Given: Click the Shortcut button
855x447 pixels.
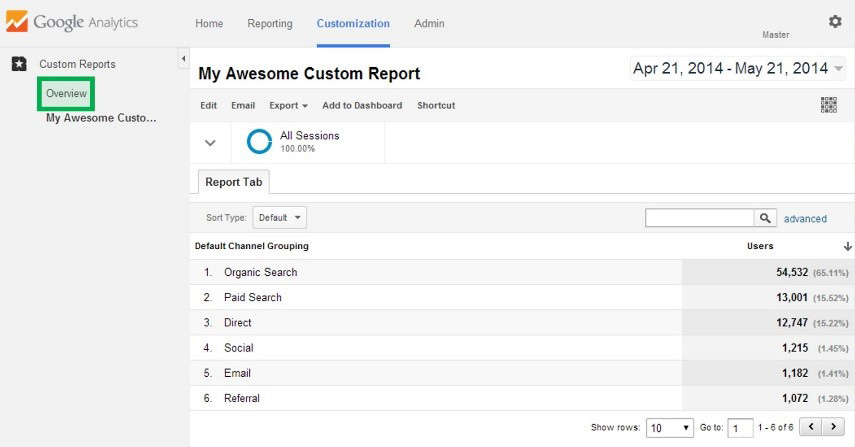Looking at the screenshot, I should coord(436,105).
